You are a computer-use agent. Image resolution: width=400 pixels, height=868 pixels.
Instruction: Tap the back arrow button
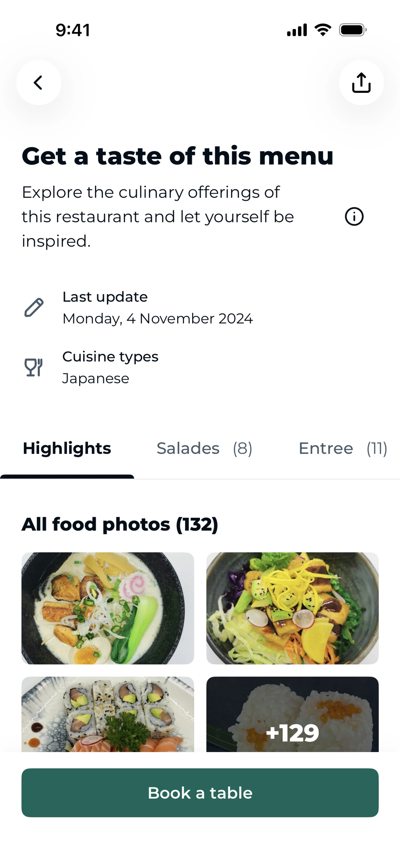39,83
